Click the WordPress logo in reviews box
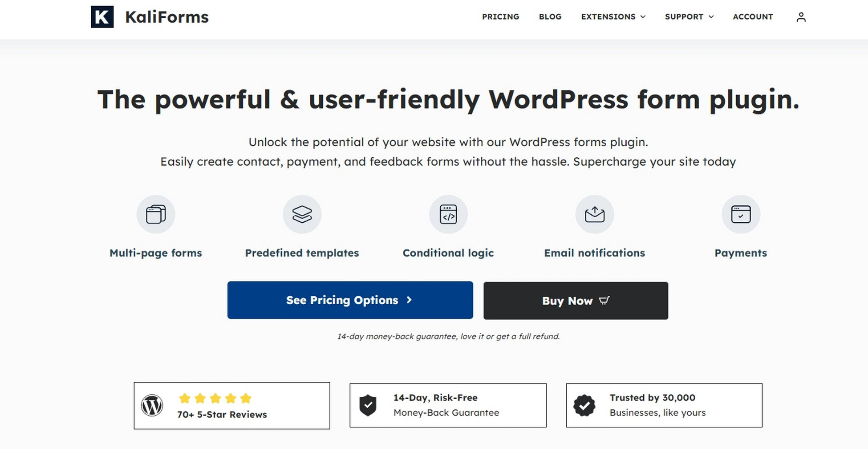Screen dimensions: 868x449 pyautogui.click(x=152, y=405)
